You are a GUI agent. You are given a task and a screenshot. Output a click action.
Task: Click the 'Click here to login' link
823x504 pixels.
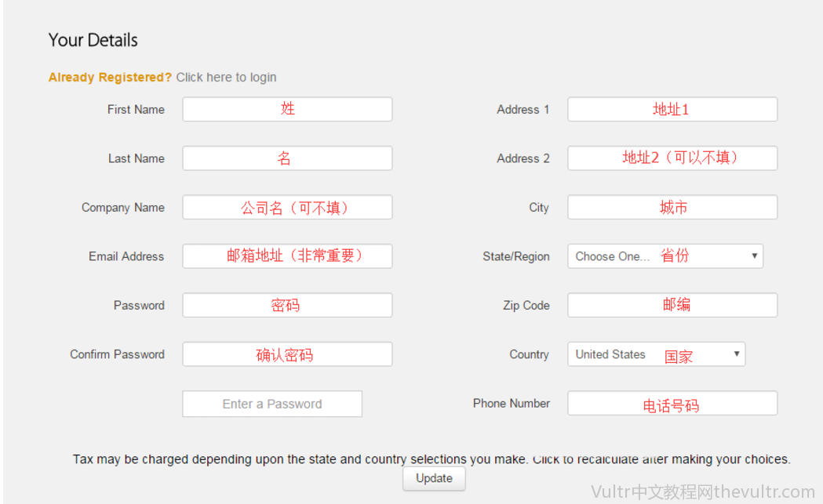226,78
